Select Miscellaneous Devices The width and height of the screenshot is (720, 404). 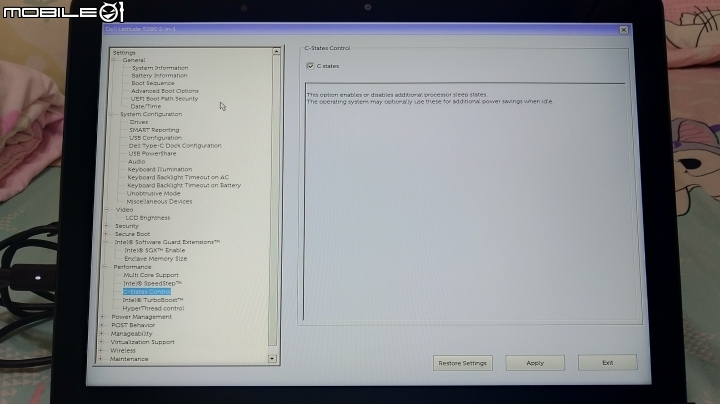(159, 202)
